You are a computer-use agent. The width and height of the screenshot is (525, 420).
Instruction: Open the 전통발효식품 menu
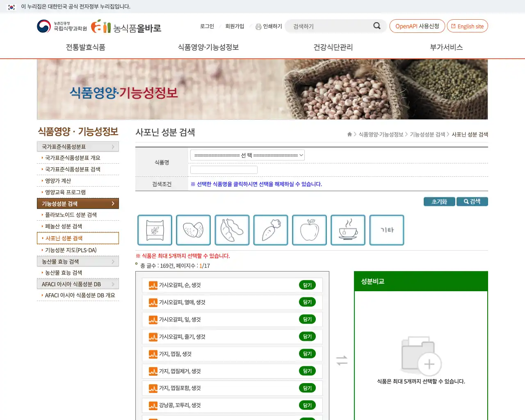pos(85,47)
